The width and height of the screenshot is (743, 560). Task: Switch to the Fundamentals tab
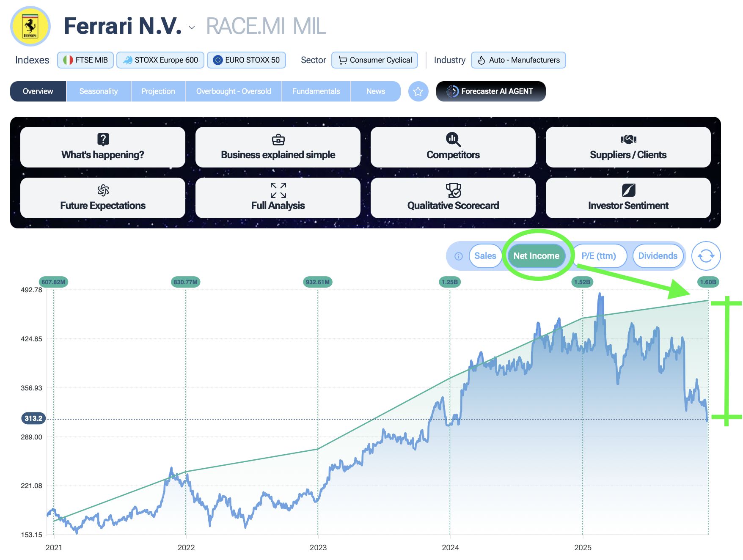point(316,91)
